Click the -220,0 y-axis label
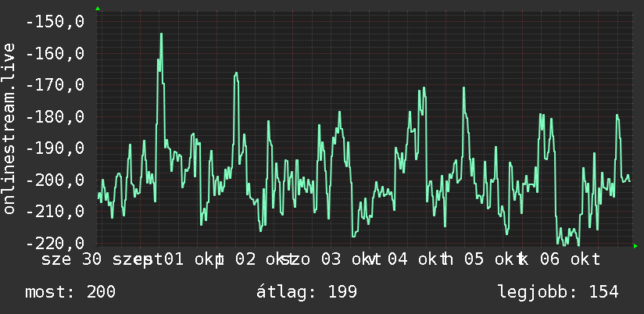The width and height of the screenshot is (644, 314). (55, 243)
